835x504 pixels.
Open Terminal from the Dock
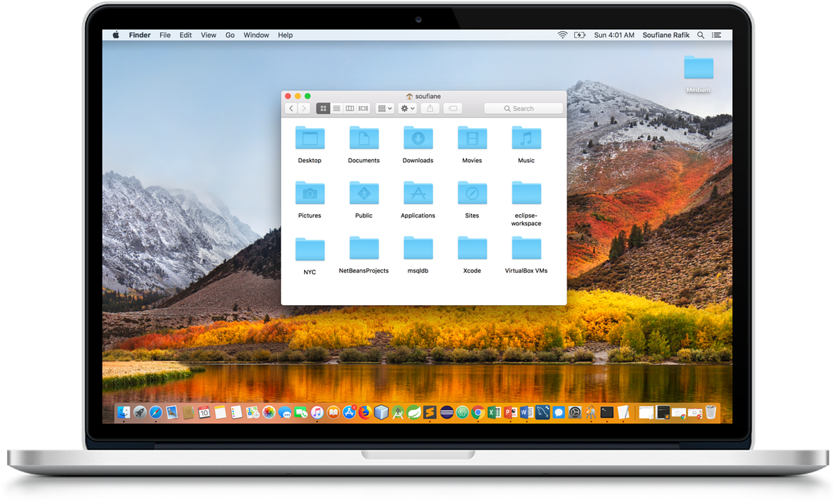click(x=607, y=412)
